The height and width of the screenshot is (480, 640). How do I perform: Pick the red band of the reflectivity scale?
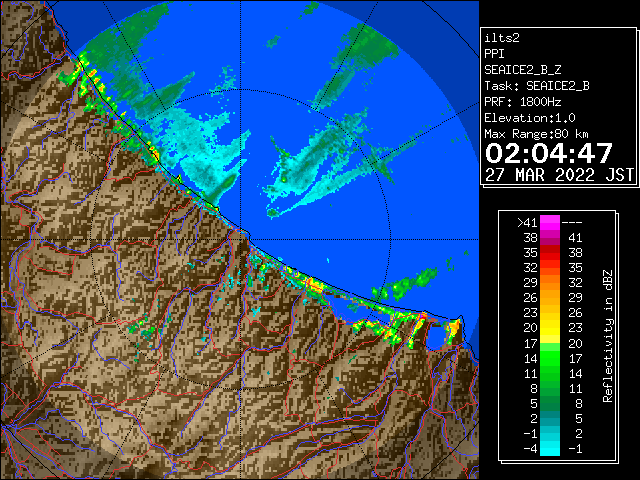[x=550, y=253]
